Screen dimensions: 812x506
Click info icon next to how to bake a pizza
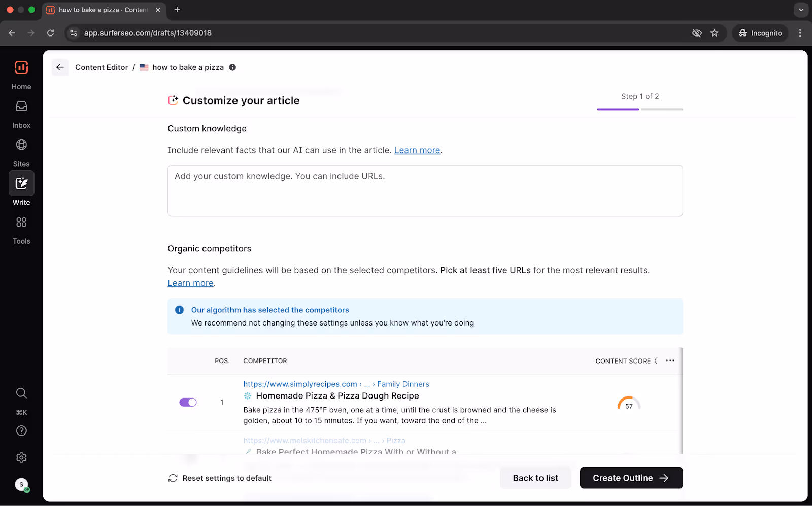coord(232,67)
